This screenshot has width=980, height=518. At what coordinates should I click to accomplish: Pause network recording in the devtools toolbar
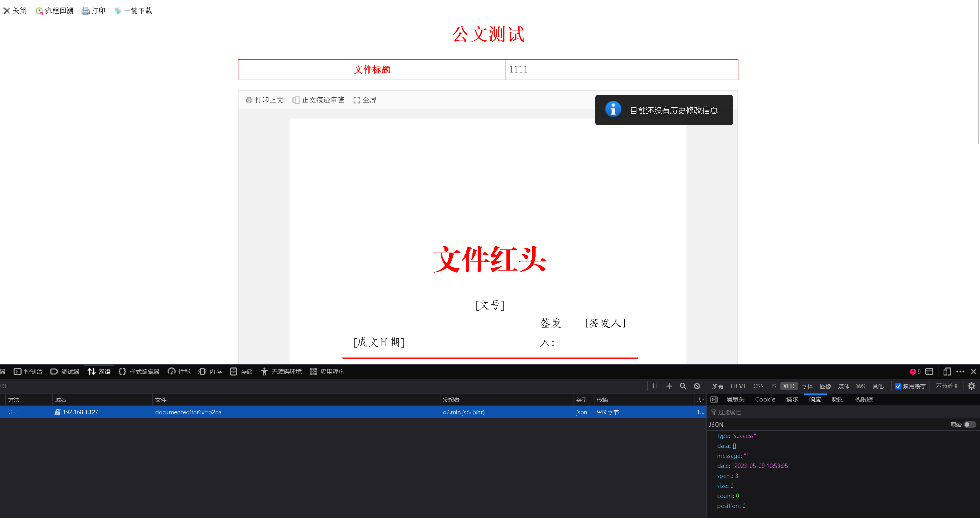[x=655, y=386]
